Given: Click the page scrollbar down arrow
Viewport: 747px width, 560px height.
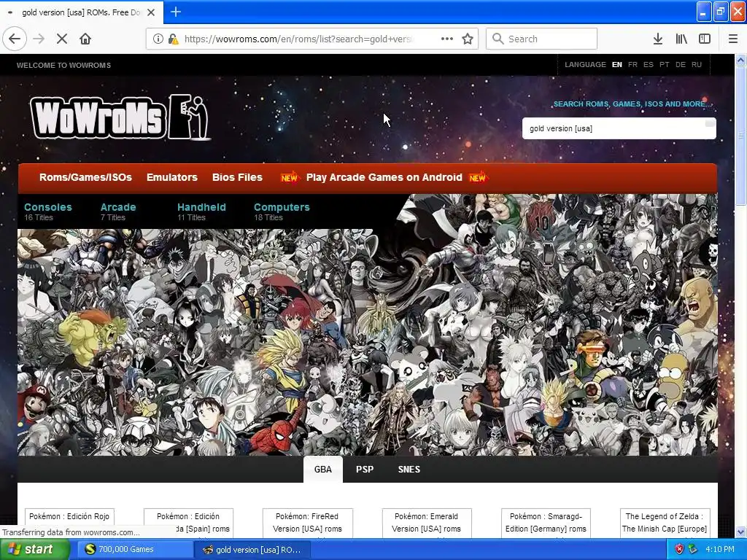Looking at the screenshot, I should pyautogui.click(x=740, y=532).
